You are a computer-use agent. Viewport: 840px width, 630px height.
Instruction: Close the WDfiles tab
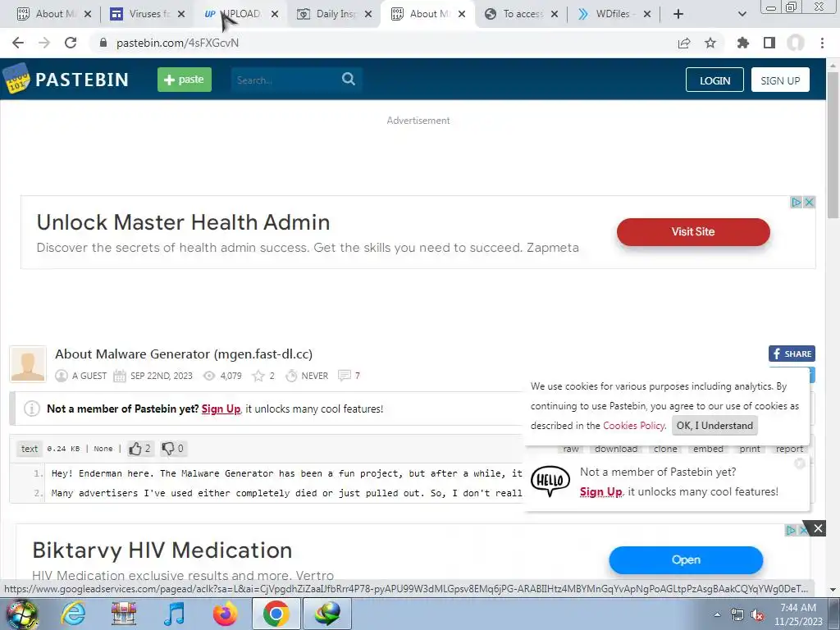point(647,14)
